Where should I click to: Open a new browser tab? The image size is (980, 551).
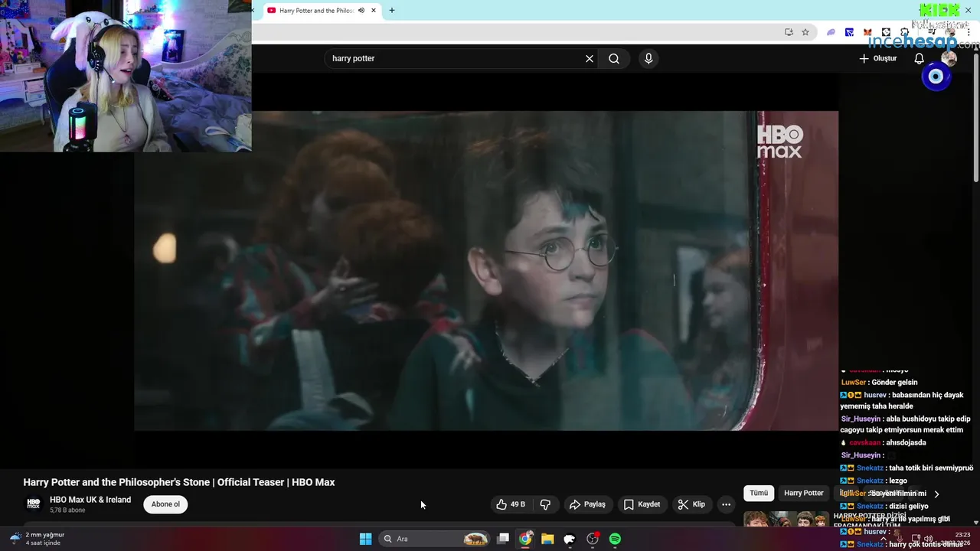(x=392, y=11)
